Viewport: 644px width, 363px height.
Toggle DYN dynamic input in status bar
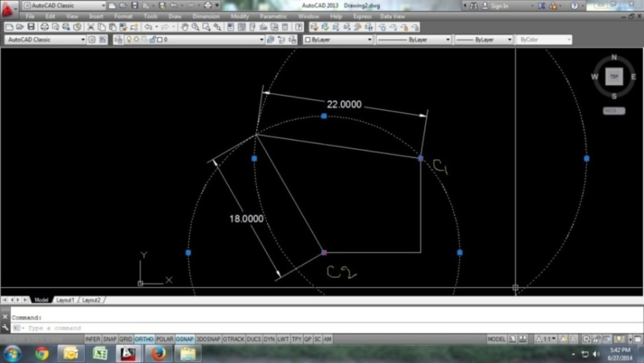click(x=270, y=339)
